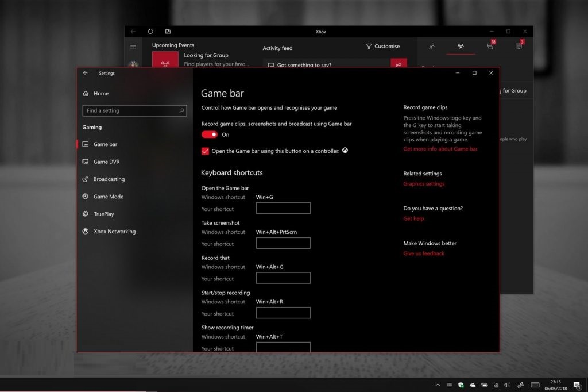Click Your shortcut field for Take screenshot
588x392 pixels.
[x=283, y=243]
